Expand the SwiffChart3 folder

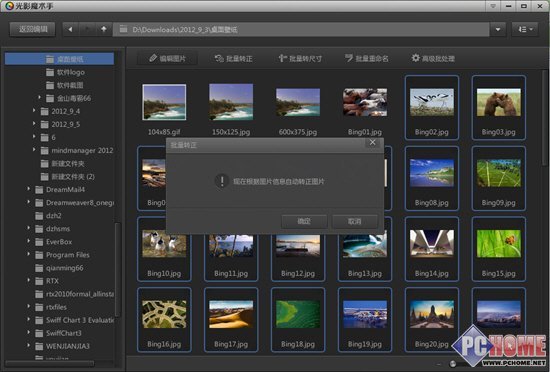click(x=28, y=332)
